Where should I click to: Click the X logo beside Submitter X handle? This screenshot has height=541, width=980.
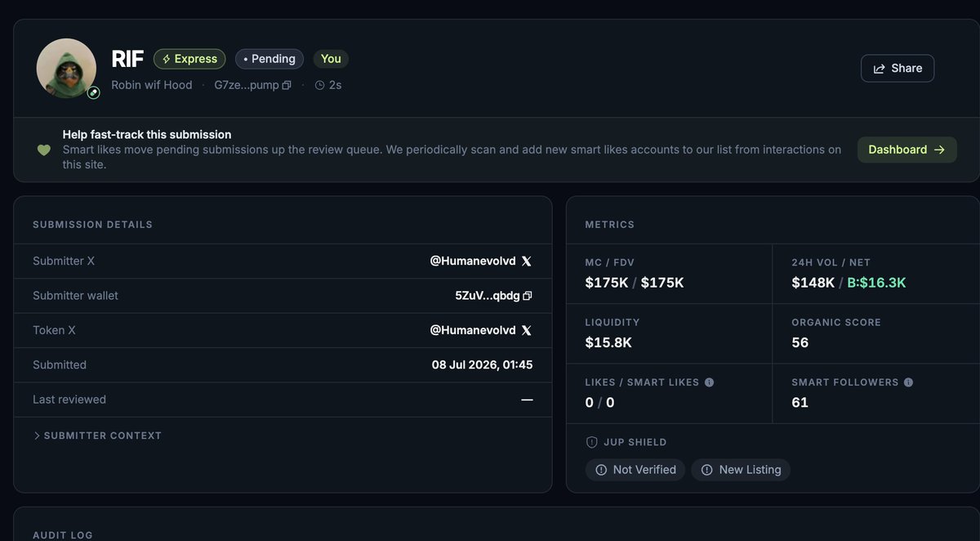pyautogui.click(x=527, y=262)
